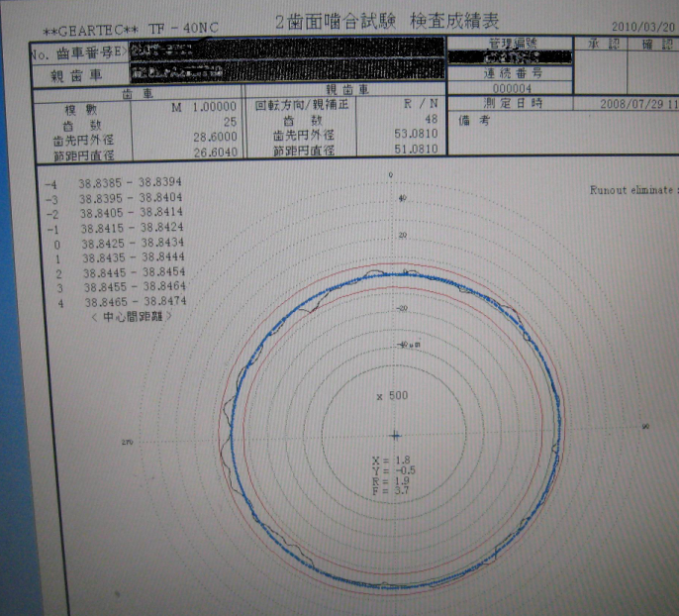Click the Y = -0.5 readout
The width and height of the screenshot is (679, 616).
[x=393, y=470]
